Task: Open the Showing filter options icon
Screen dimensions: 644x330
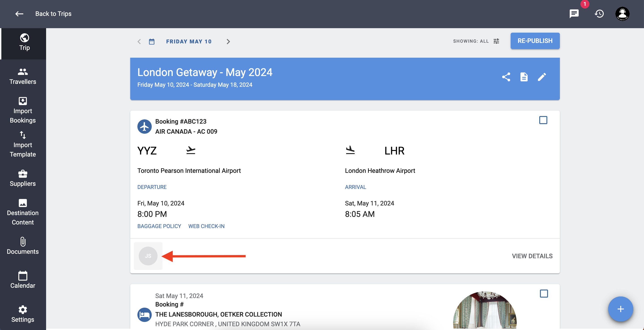Action: click(496, 41)
